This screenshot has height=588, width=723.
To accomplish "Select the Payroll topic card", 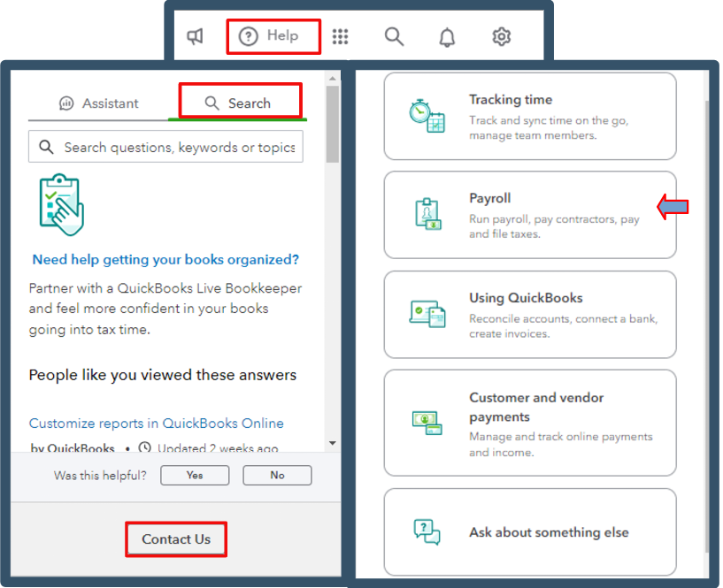I will [530, 215].
